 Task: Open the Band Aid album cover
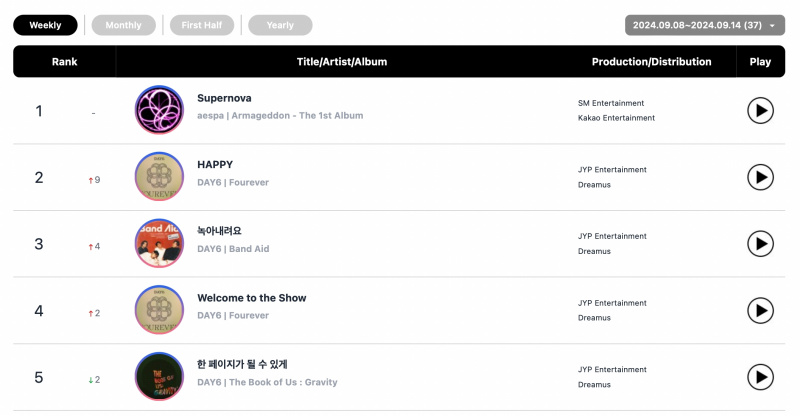tap(159, 243)
